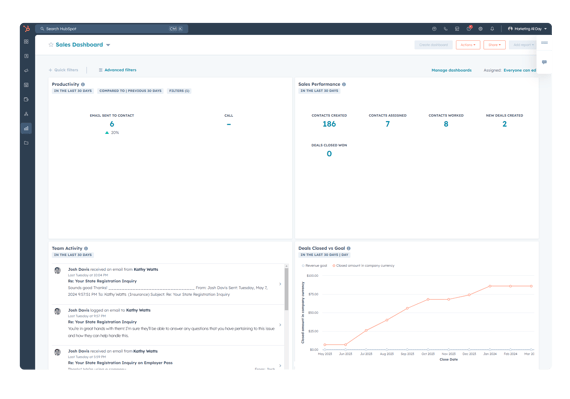Click the Contacts Worked value 8
Screen dimensions: 570x399
446,124
